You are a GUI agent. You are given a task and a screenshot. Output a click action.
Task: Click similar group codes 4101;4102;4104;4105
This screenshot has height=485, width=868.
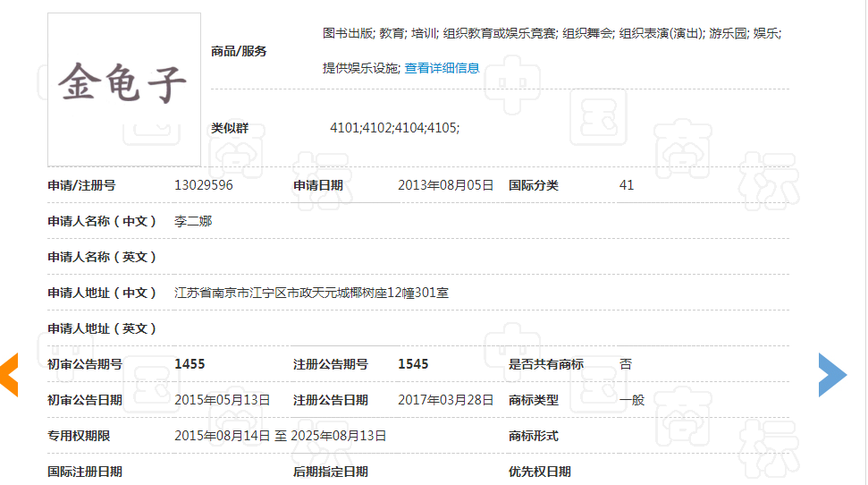[x=394, y=128]
